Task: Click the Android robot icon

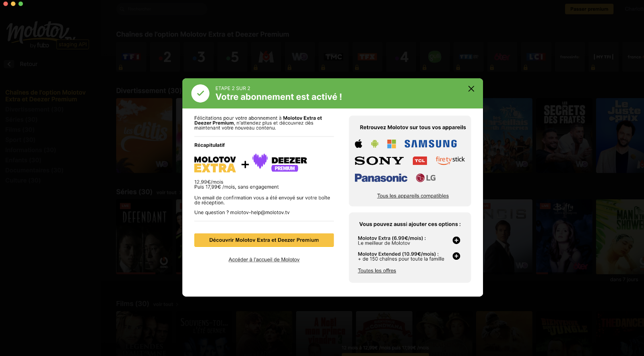Action: (x=375, y=144)
